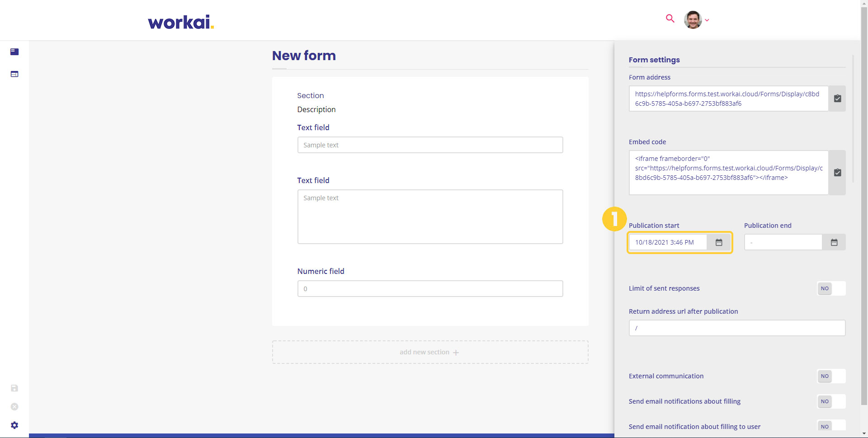Click the New form heading
This screenshot has height=438, width=868.
(x=304, y=56)
